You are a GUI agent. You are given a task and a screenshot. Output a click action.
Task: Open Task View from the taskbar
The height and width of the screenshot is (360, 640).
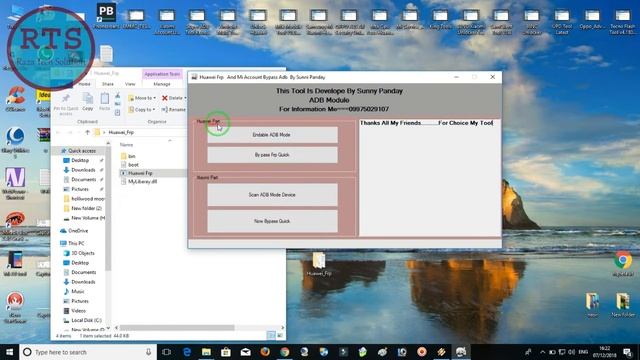tap(167, 352)
